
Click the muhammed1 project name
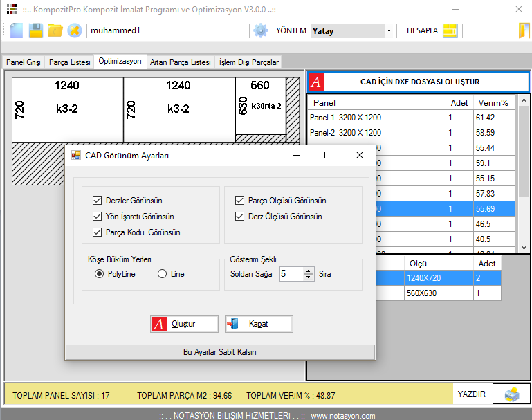(116, 30)
